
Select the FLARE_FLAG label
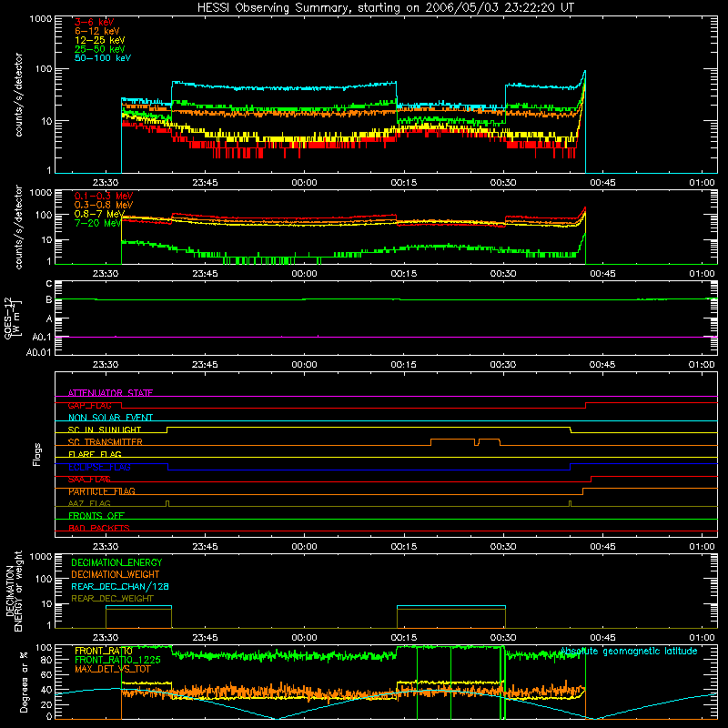point(95,454)
